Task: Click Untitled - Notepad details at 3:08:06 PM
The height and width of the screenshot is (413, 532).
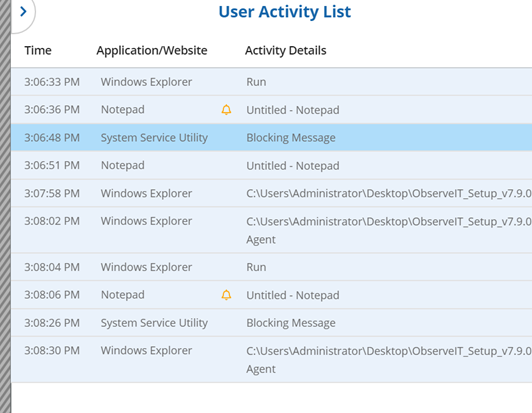Action: coord(293,295)
